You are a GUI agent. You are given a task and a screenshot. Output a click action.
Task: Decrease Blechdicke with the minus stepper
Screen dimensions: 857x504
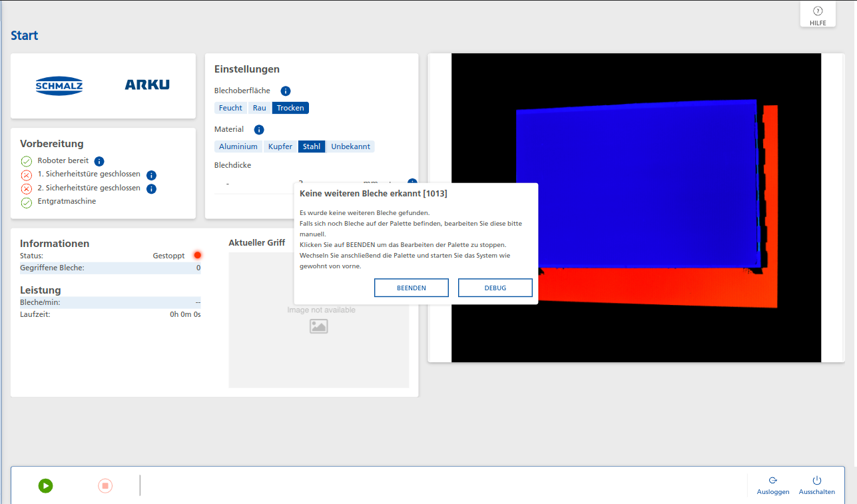[228, 183]
